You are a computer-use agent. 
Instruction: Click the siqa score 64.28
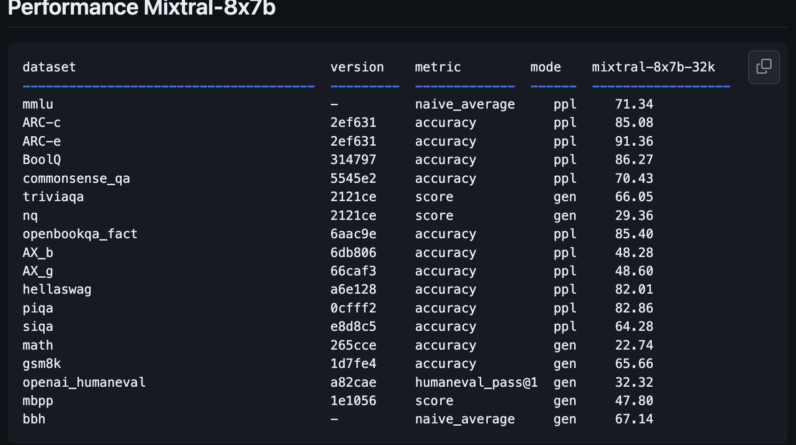click(x=634, y=327)
